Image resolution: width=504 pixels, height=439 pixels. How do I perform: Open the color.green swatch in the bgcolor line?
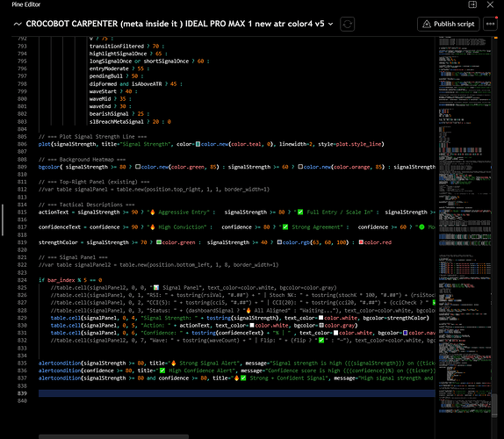tap(138, 167)
